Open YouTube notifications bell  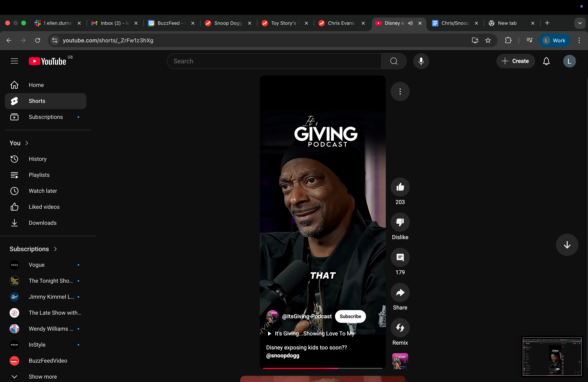click(546, 61)
